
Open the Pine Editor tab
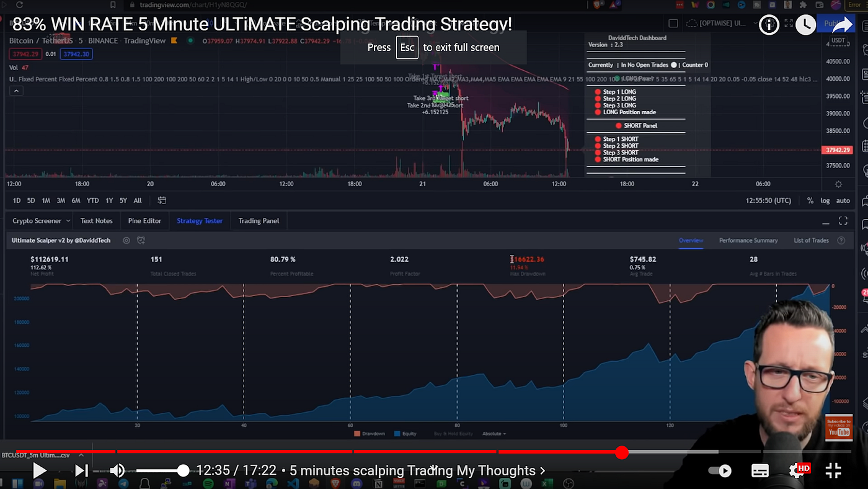point(144,220)
